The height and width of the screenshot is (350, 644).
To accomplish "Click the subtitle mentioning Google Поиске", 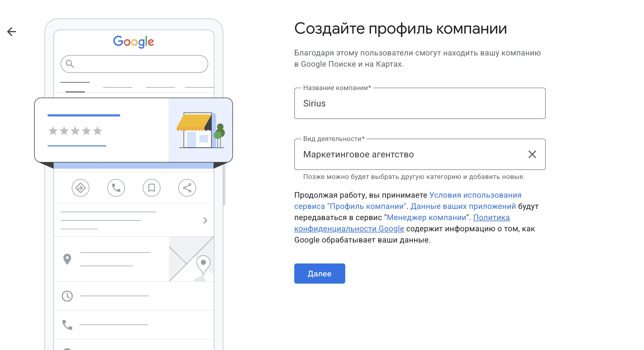I will pos(417,59).
